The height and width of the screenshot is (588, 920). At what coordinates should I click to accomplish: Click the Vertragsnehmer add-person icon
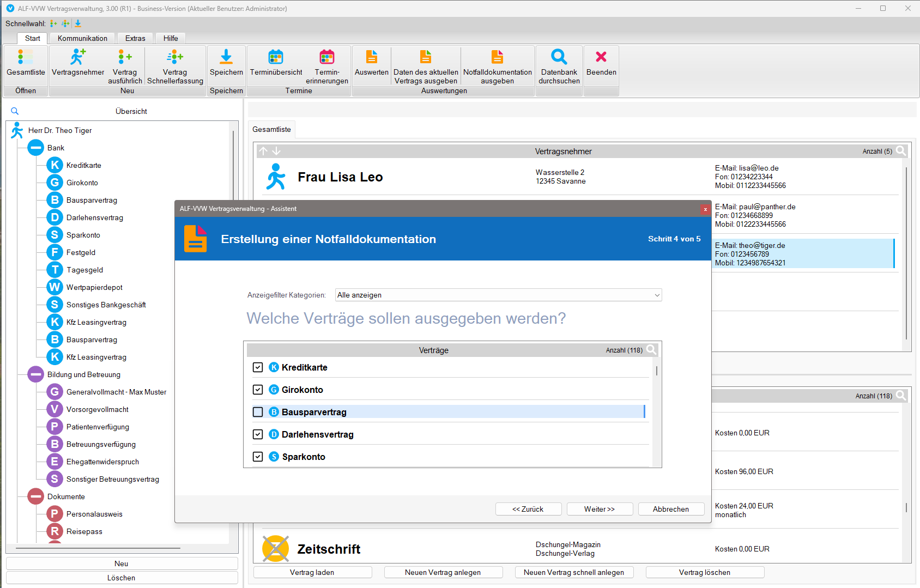click(77, 57)
